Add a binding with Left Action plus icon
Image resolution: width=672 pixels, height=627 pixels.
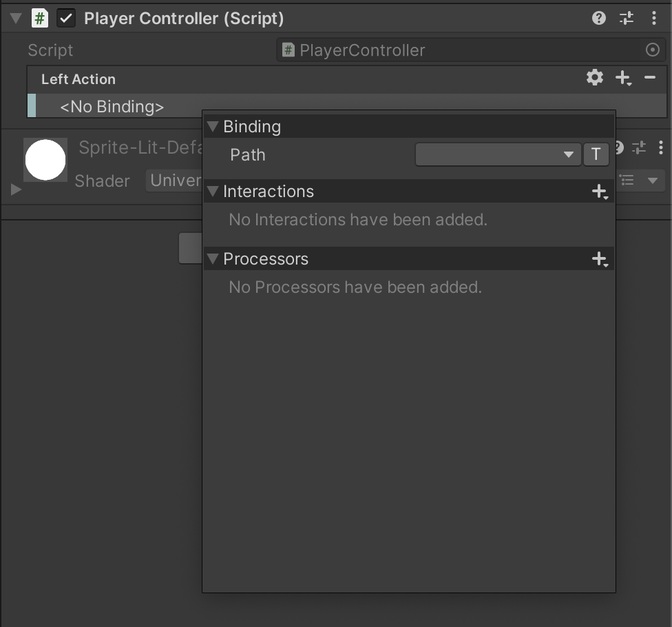tap(623, 79)
